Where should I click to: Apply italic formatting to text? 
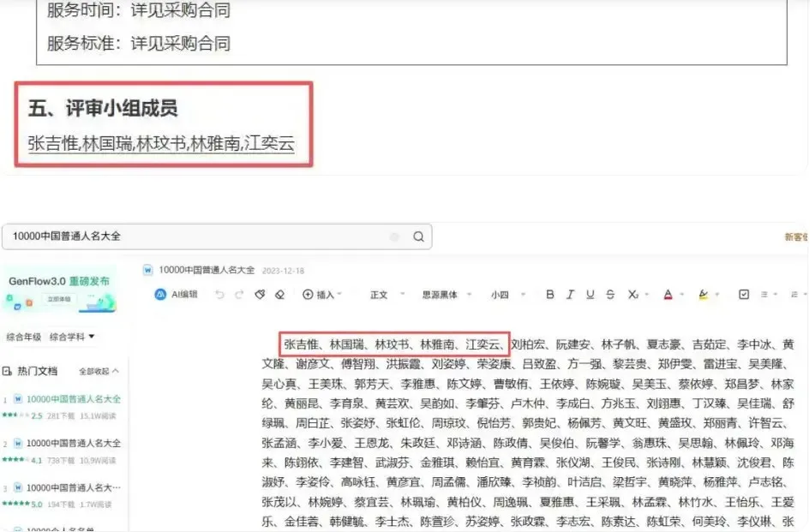pos(570,294)
